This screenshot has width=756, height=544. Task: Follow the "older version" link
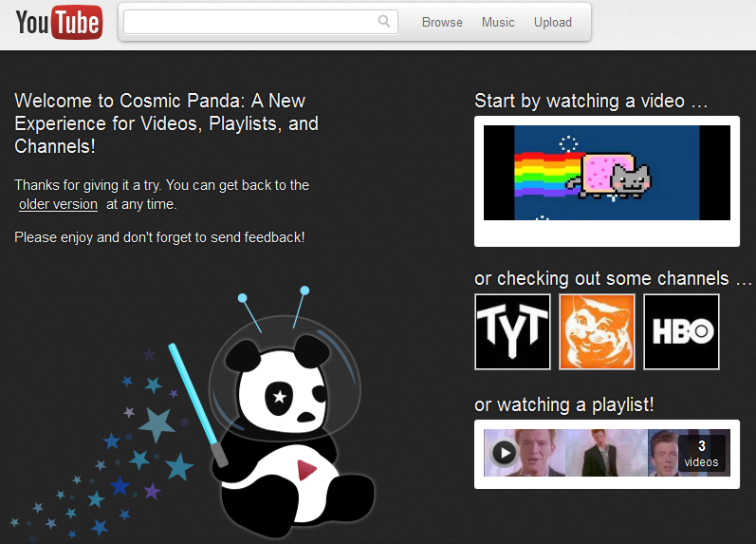59,204
